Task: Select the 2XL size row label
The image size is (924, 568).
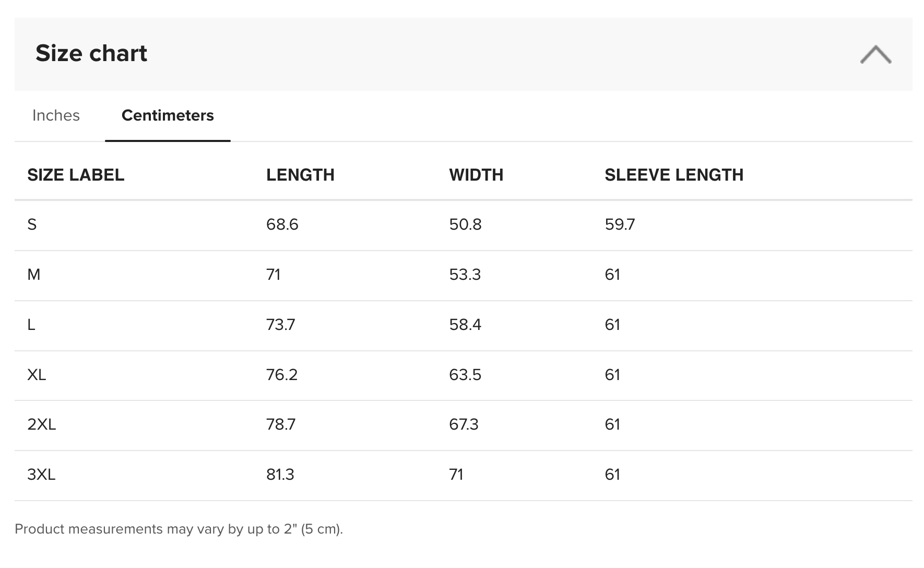Action: click(41, 424)
